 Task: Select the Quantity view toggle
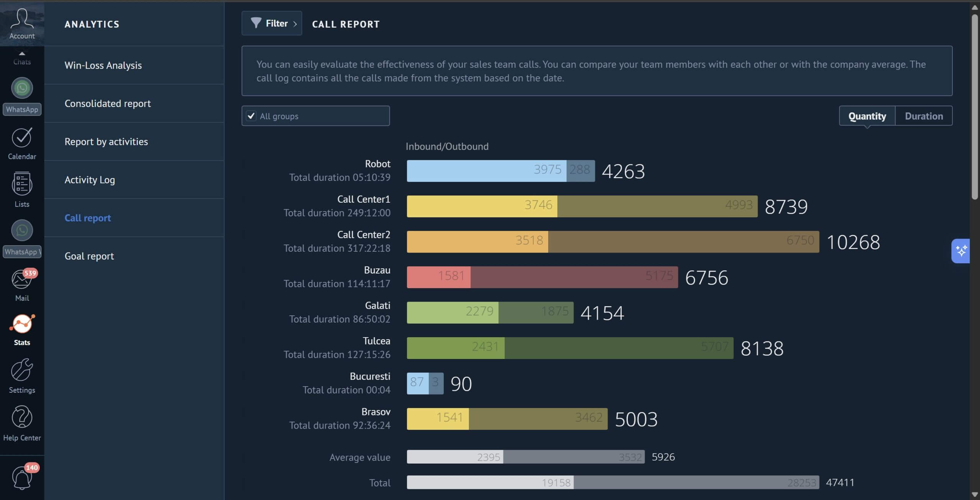coord(867,116)
